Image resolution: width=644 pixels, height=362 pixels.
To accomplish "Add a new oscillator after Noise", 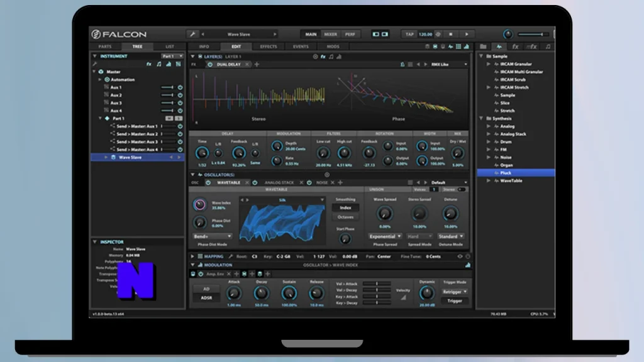I will pos(340,183).
